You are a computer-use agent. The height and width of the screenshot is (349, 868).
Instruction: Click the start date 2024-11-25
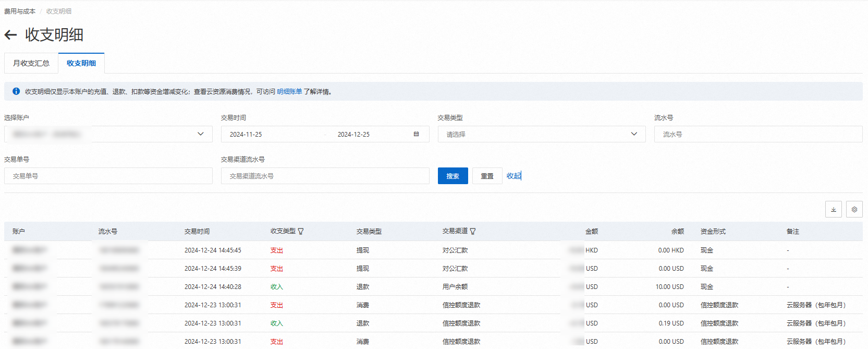pos(246,134)
